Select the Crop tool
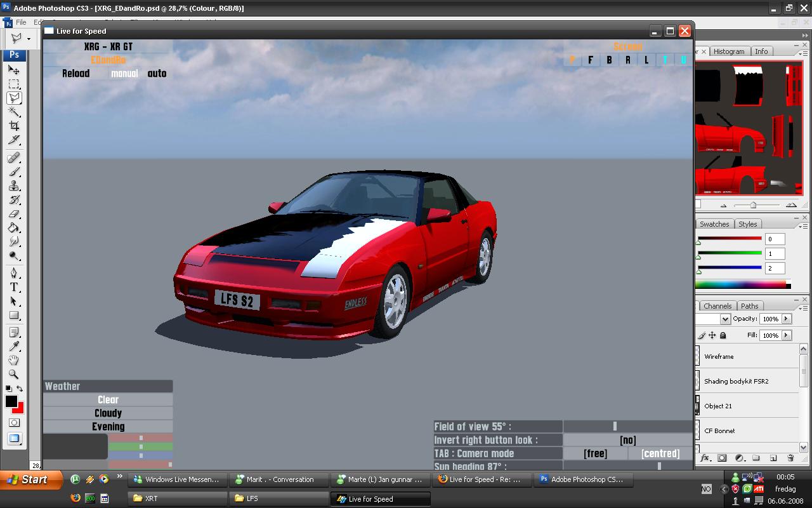 click(14, 126)
